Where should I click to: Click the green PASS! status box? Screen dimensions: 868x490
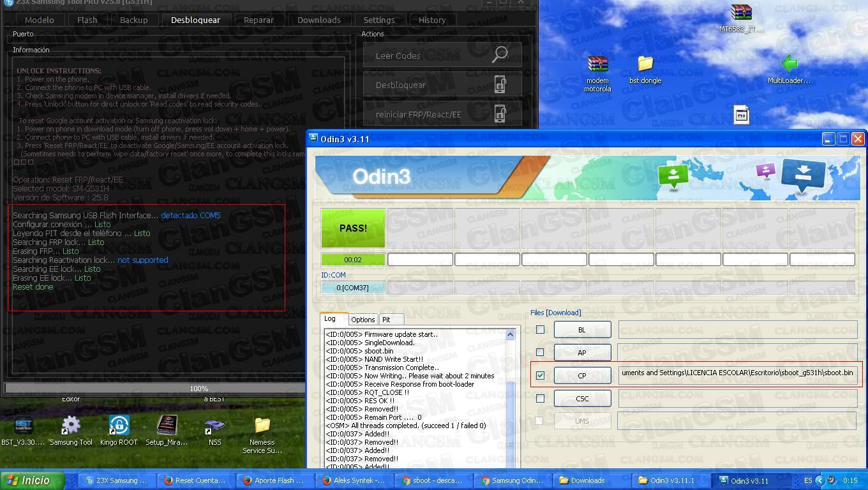coord(353,228)
